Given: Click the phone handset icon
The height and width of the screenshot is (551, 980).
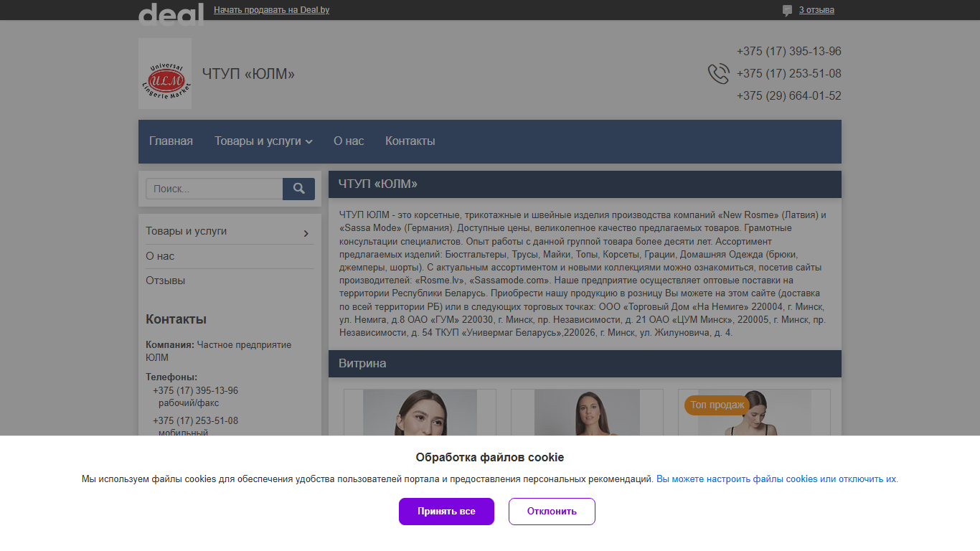Looking at the screenshot, I should coord(718,74).
